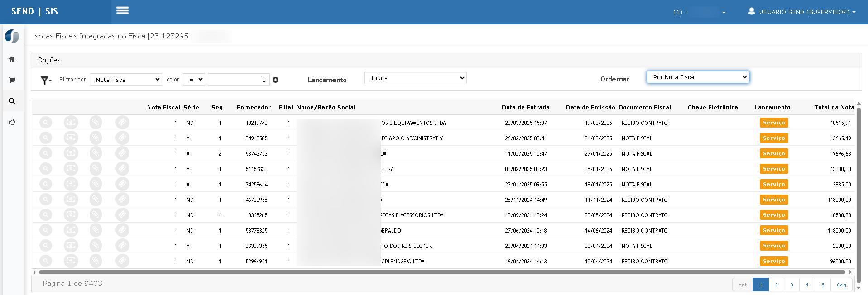Open the Lançamento 'Todos' dropdown
This screenshot has height=295, width=868.
pos(415,78)
